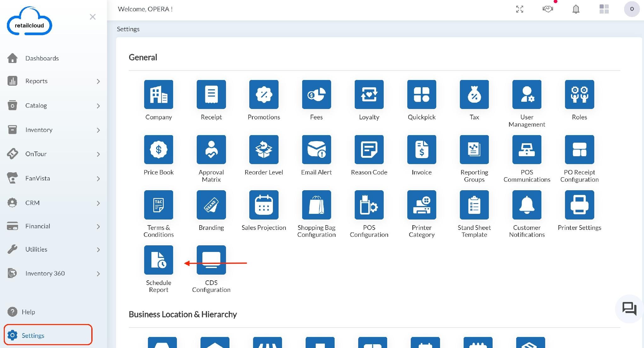Open POS Communications icon
Image resolution: width=644 pixels, height=348 pixels.
pos(527,150)
